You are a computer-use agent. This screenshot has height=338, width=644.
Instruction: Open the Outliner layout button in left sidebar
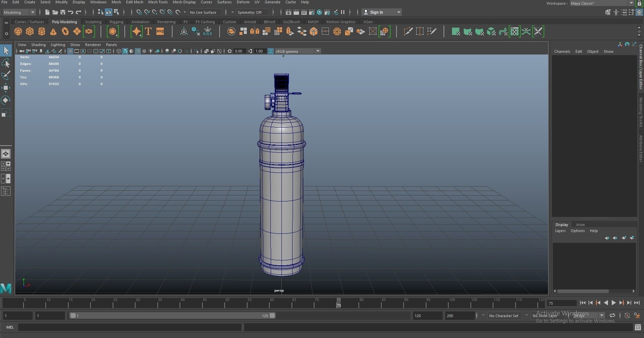[x=6, y=191]
